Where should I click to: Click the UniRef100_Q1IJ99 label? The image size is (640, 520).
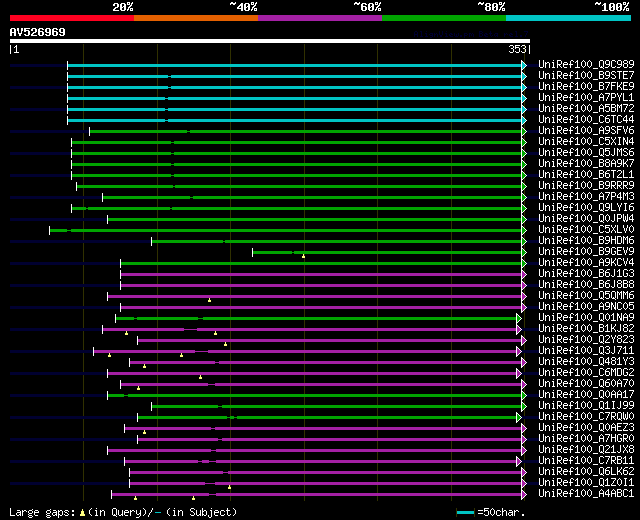586,406
